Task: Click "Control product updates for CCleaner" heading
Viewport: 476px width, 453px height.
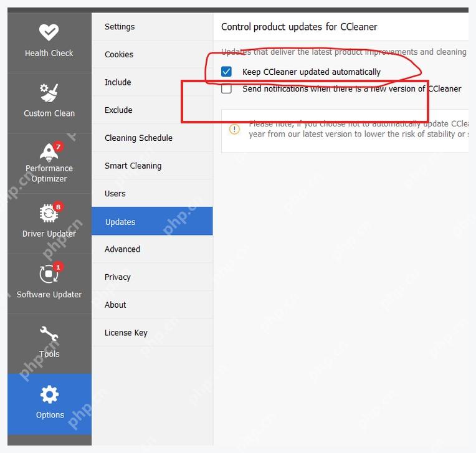Action: 299,27
